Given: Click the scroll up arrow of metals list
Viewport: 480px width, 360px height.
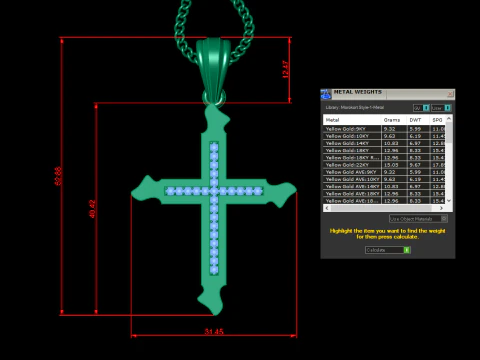Looking at the screenshot, I should (x=449, y=118).
